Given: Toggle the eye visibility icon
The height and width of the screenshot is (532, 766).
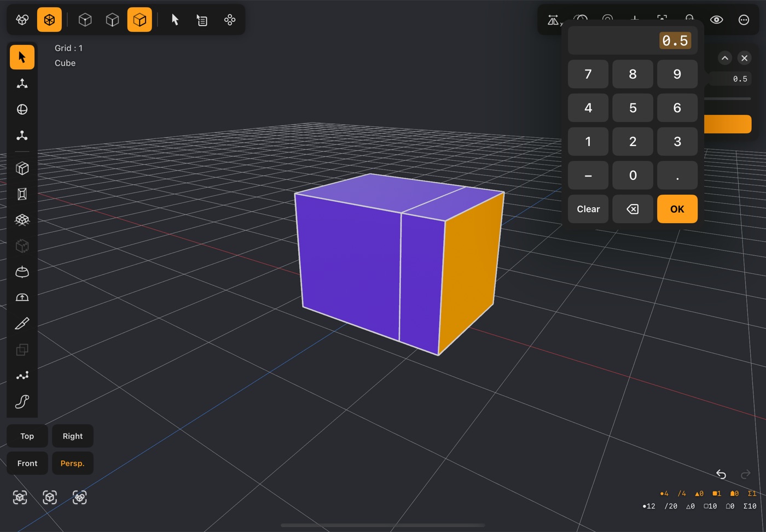Looking at the screenshot, I should [716, 20].
